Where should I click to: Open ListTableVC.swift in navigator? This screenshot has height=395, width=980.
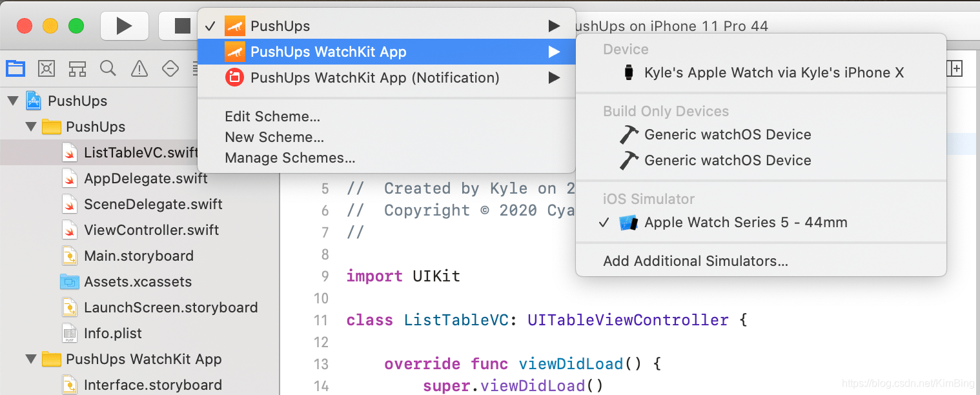(x=139, y=152)
